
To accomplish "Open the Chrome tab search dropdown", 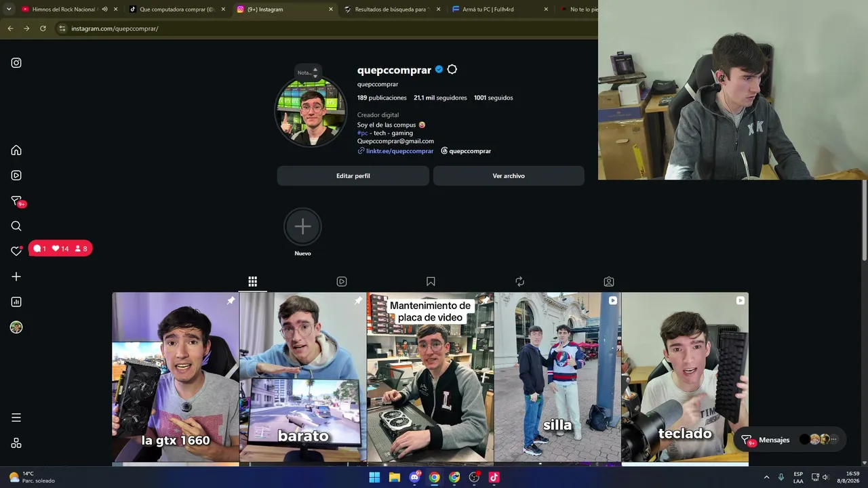I will [9, 9].
